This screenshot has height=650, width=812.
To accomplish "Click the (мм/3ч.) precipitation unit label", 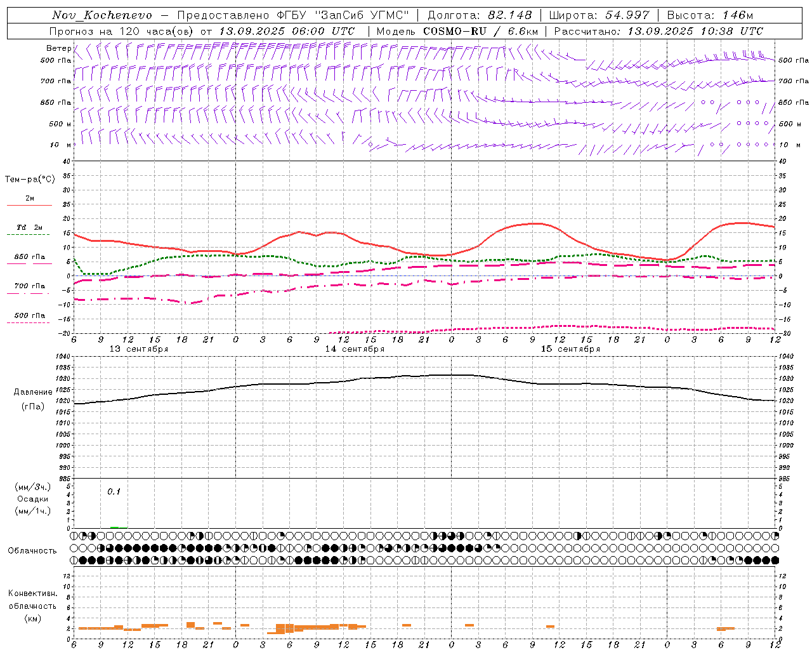I will click(32, 487).
